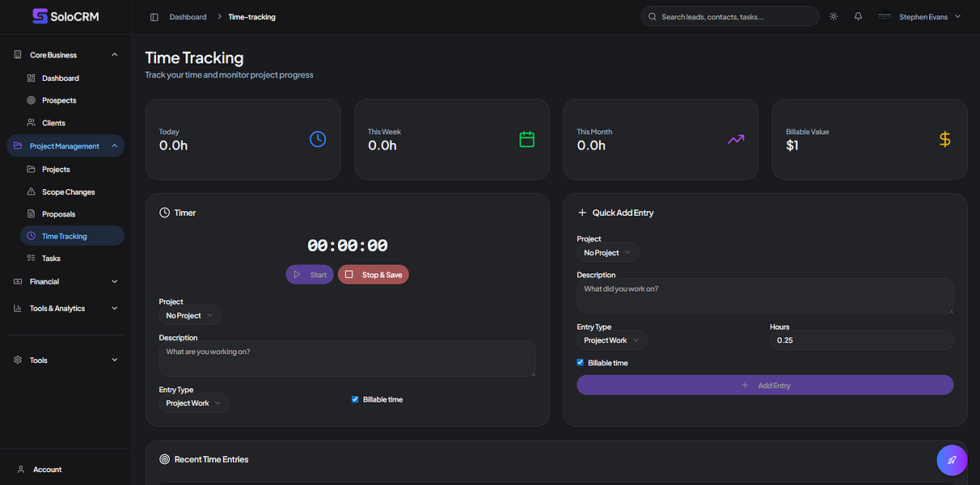Expand the Financial section chevron

pos(114,281)
